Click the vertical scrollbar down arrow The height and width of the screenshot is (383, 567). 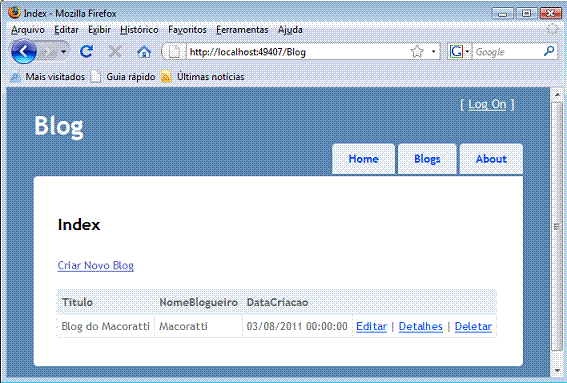(x=558, y=370)
